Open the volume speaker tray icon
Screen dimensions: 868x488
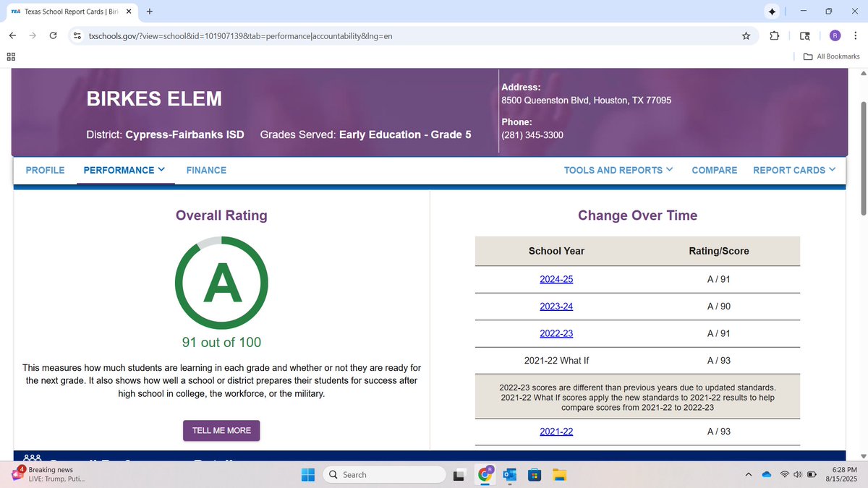(798, 475)
